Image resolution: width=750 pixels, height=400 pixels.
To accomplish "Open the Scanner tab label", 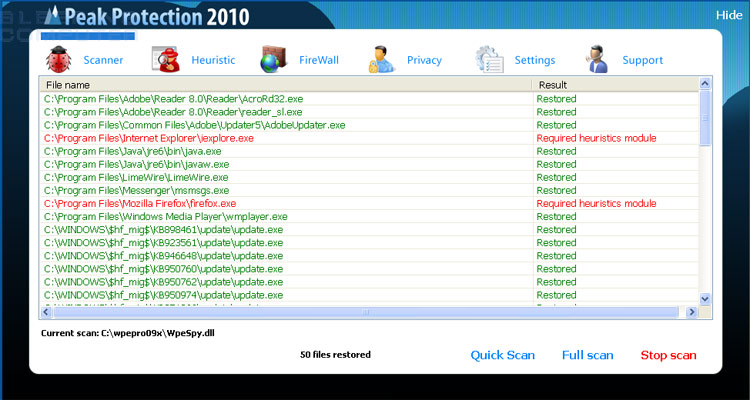I will pos(103,60).
